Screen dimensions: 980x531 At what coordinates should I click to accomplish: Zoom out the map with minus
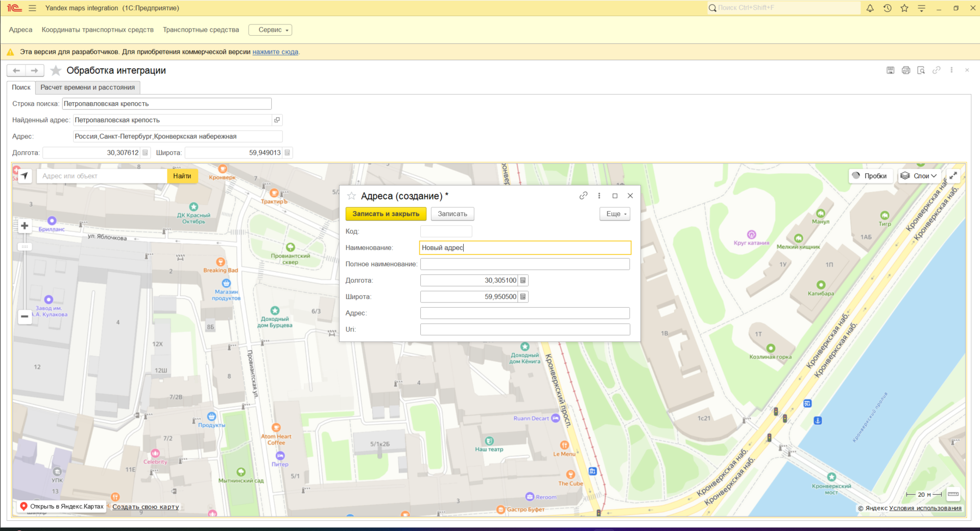pos(25,316)
